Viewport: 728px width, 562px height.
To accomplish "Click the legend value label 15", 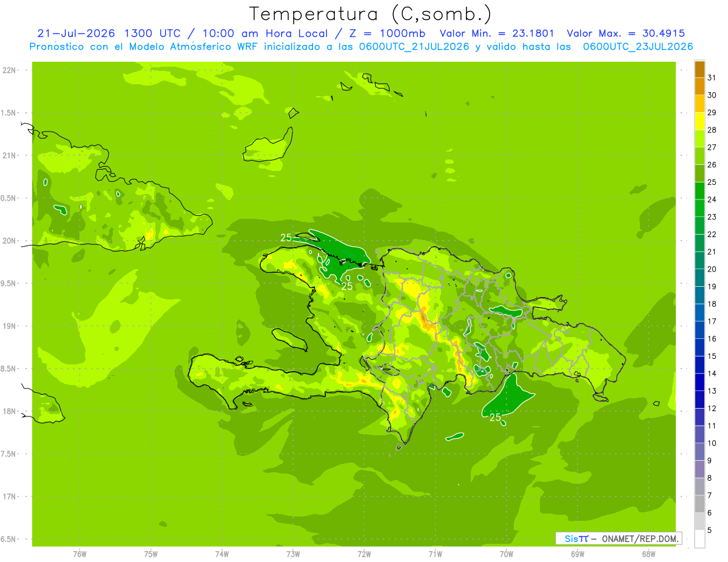I will pos(712,356).
